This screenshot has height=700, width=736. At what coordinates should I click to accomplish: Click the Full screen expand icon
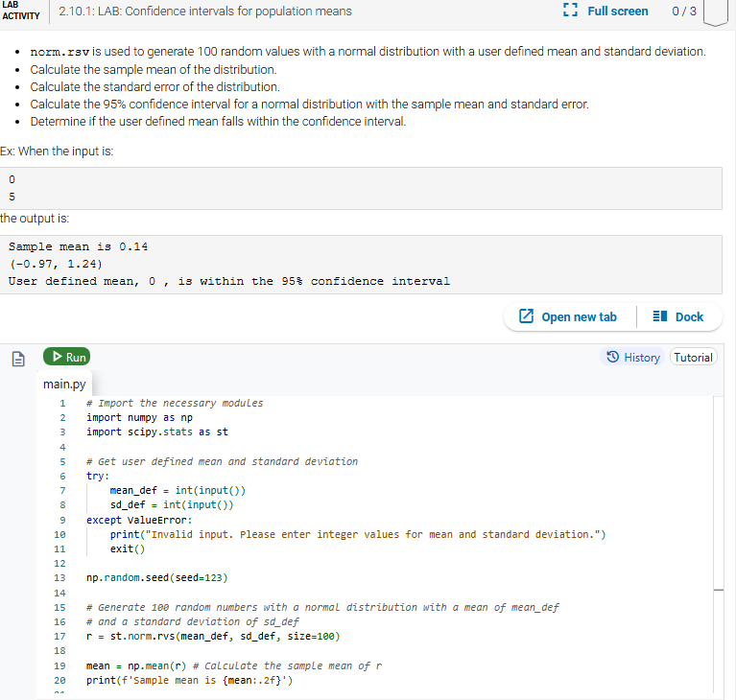[570, 10]
